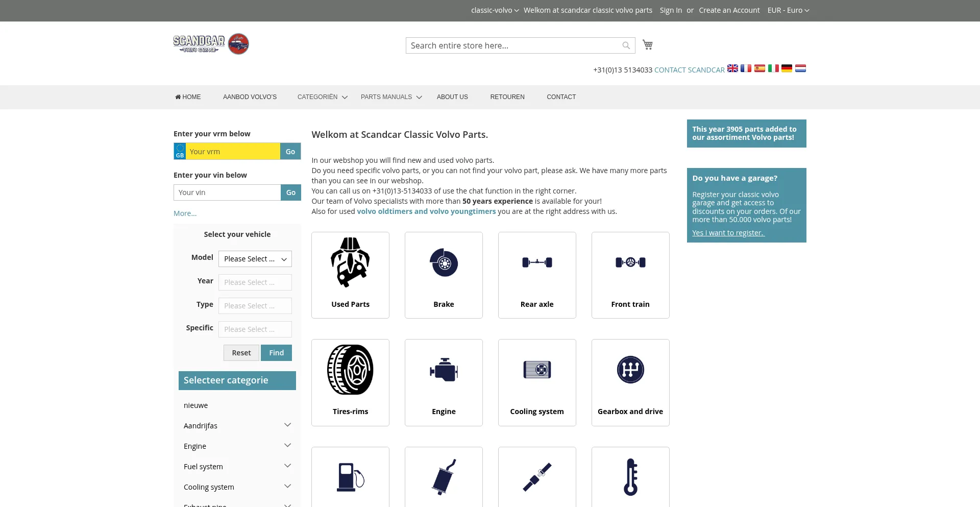Image resolution: width=980 pixels, height=507 pixels.
Task: Switch language with the Spanish flag
Action: tap(759, 68)
